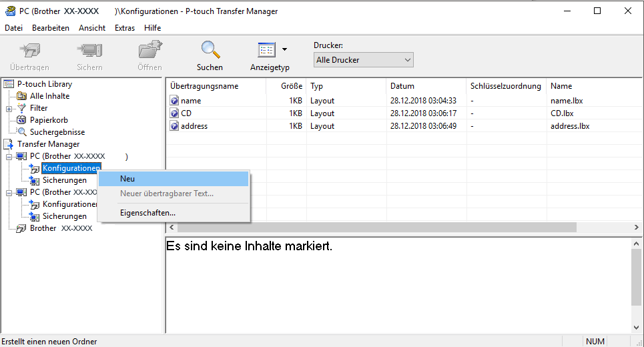Click the Suchen magnifier icon
The image size is (644, 347).
tap(210, 50)
